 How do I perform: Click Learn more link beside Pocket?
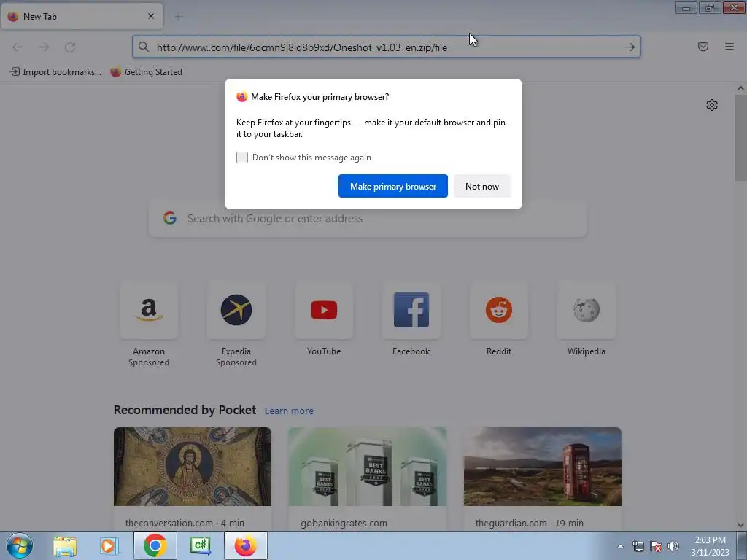pos(289,411)
